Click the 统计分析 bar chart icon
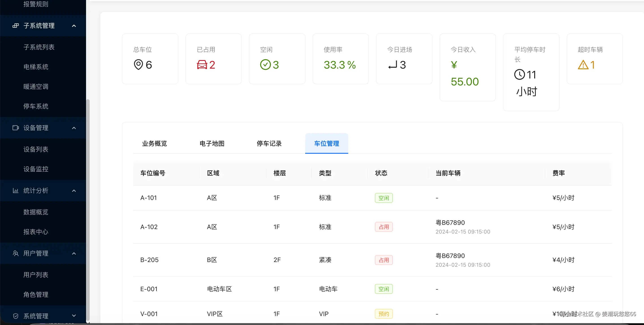The image size is (644, 325). 15,191
